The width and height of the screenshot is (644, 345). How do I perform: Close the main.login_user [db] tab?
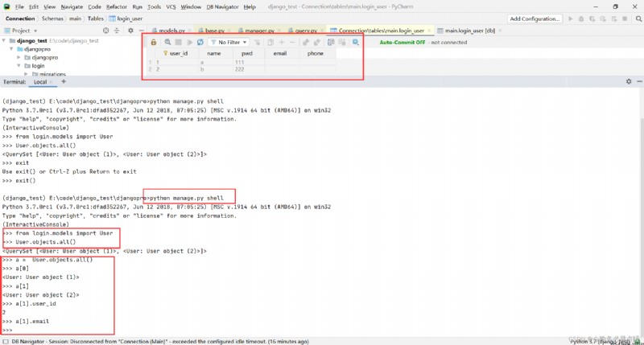pos(500,31)
